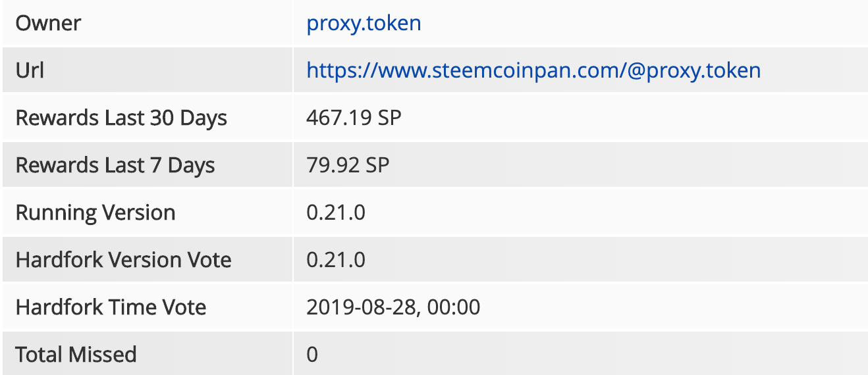Select the Hardfork Version Vote value 0.21.0

(x=336, y=260)
